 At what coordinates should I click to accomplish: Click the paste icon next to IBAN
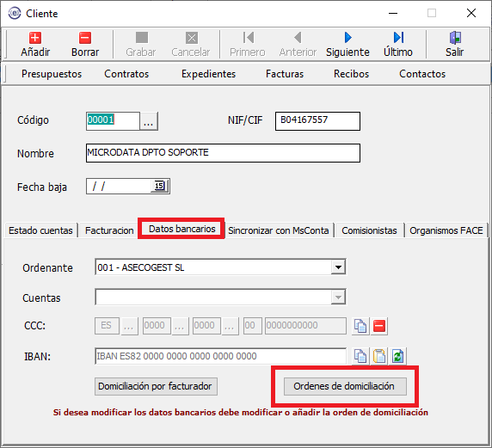pos(379,356)
